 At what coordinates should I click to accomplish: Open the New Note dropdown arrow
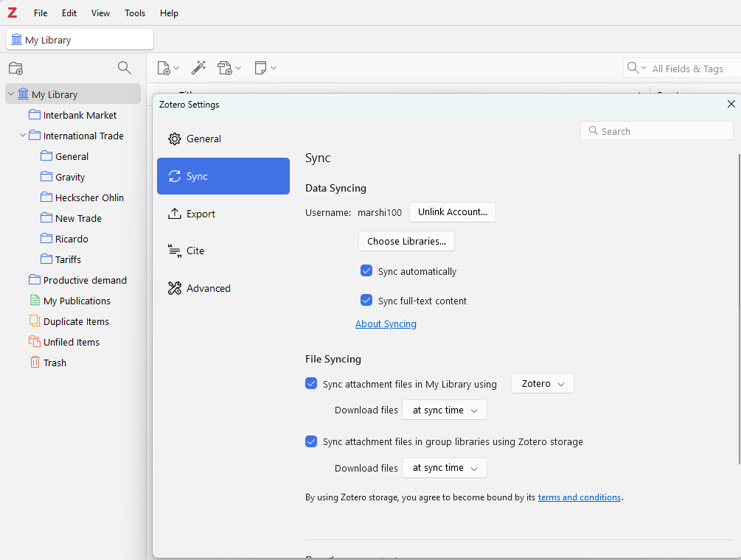pyautogui.click(x=273, y=68)
